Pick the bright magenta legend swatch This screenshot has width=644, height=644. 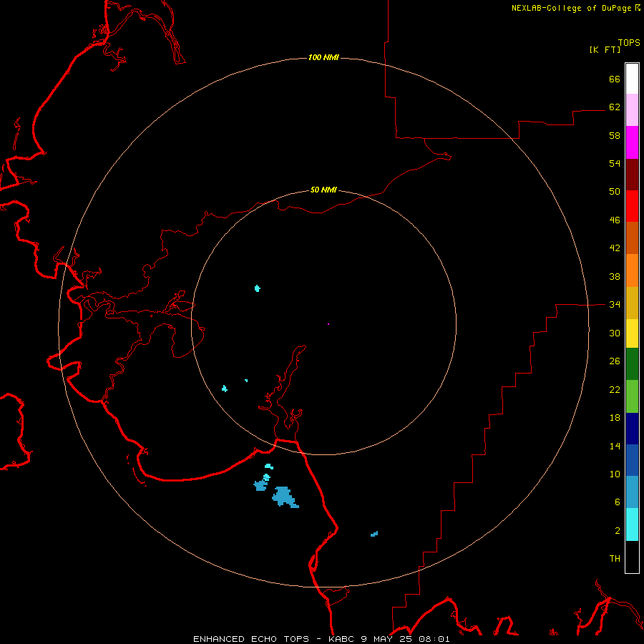point(632,142)
